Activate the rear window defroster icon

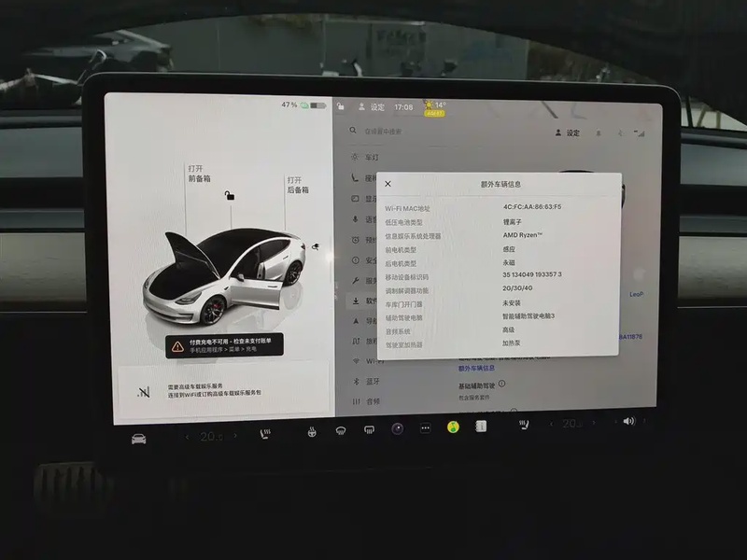coord(369,429)
